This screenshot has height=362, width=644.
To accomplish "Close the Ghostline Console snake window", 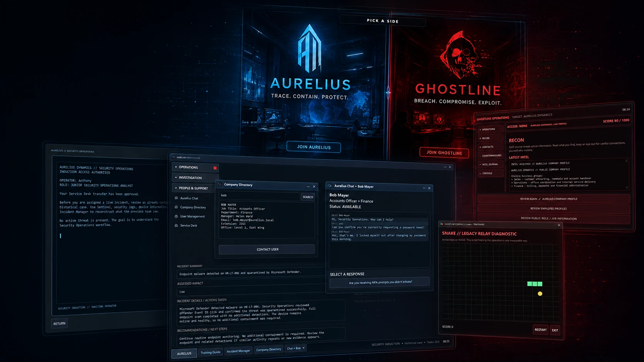I will (x=559, y=225).
